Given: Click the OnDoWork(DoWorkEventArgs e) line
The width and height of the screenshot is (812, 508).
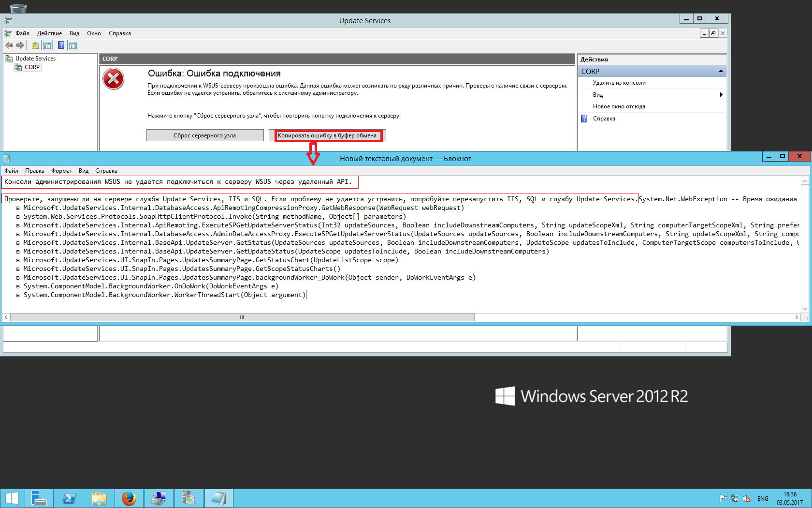Looking at the screenshot, I should [147, 286].
